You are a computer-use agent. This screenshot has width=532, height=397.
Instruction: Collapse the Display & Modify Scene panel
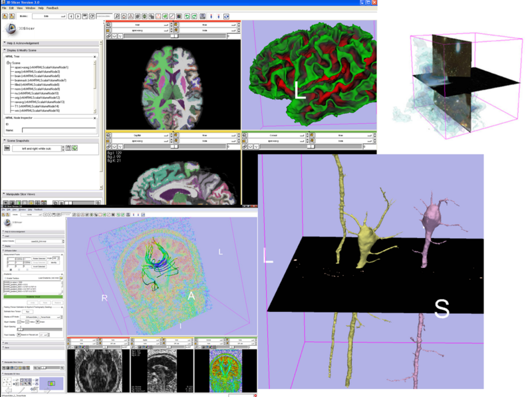click(x=6, y=51)
